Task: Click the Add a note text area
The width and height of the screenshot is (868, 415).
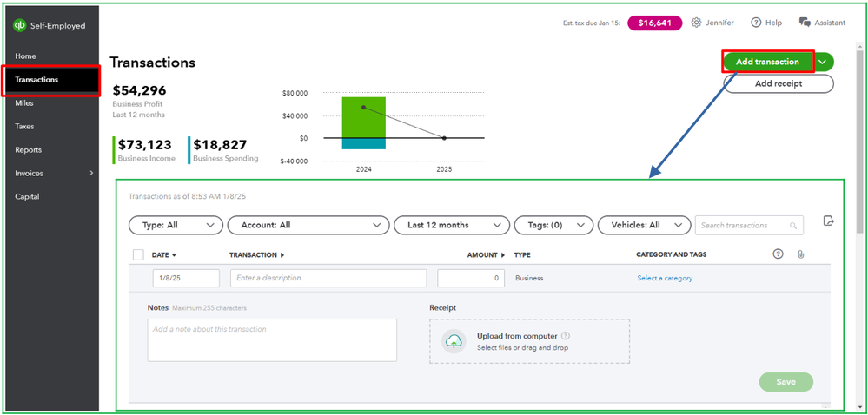Action: pos(272,340)
